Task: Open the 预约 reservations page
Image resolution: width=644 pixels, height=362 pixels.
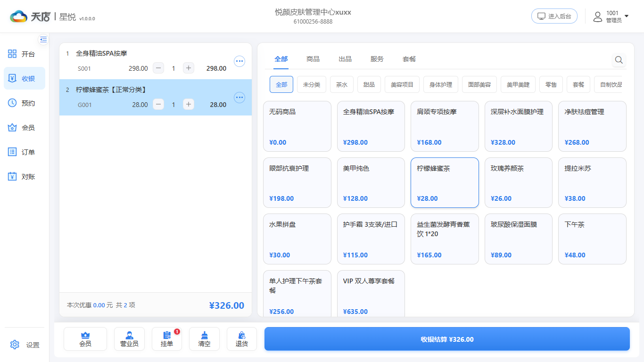Action: click(25, 103)
